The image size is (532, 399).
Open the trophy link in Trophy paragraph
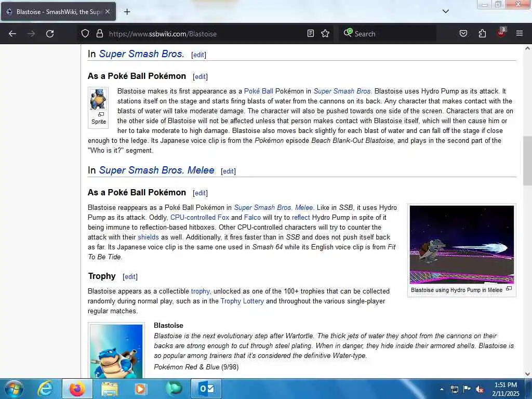[x=200, y=291]
